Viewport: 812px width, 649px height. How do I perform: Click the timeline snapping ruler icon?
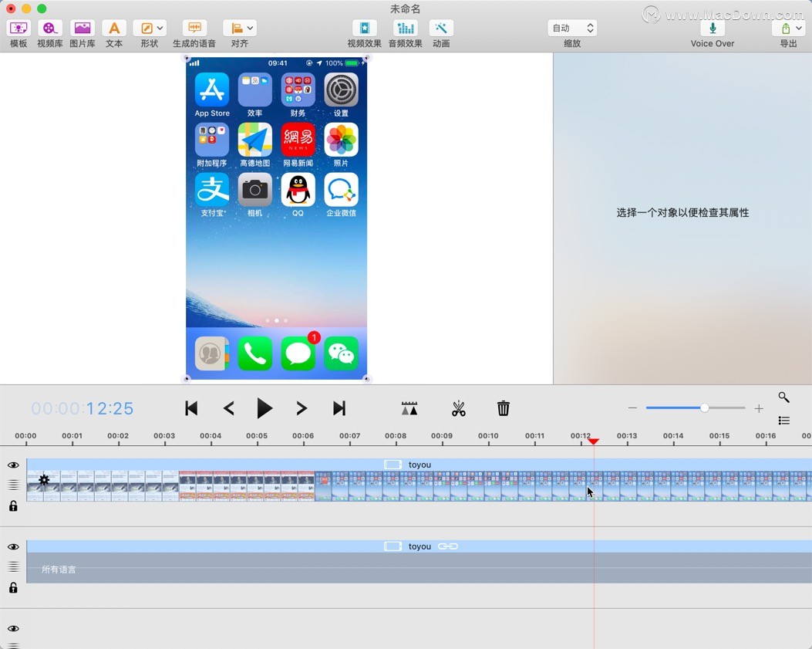pyautogui.click(x=409, y=408)
